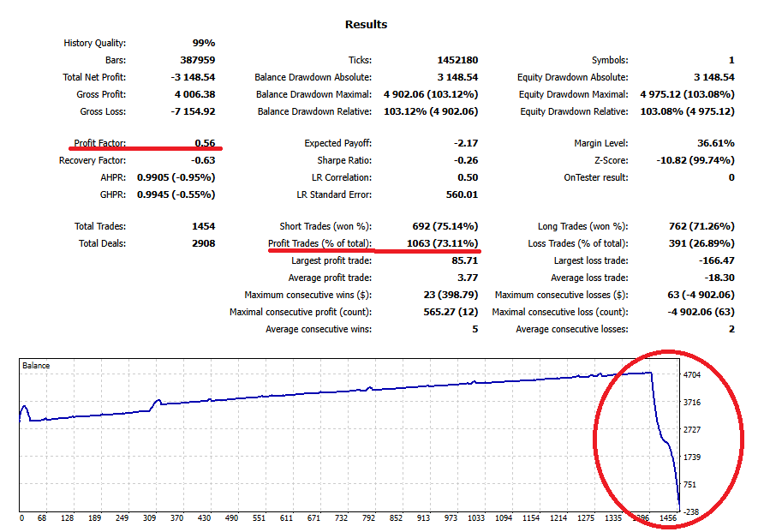Viewport: 758px width, 532px height.
Task: Click the Balance label on the chart
Action: click(x=34, y=364)
